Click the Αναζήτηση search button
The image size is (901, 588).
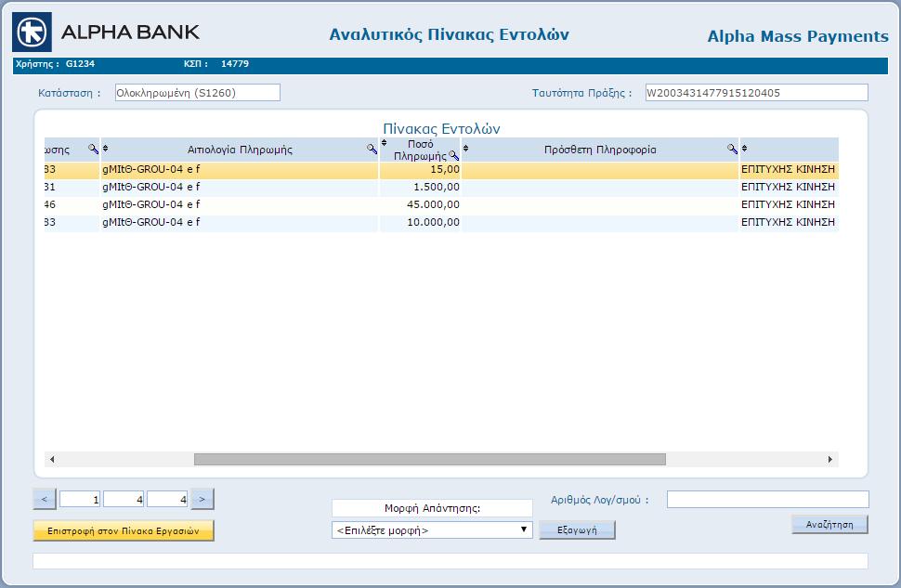coord(829,524)
